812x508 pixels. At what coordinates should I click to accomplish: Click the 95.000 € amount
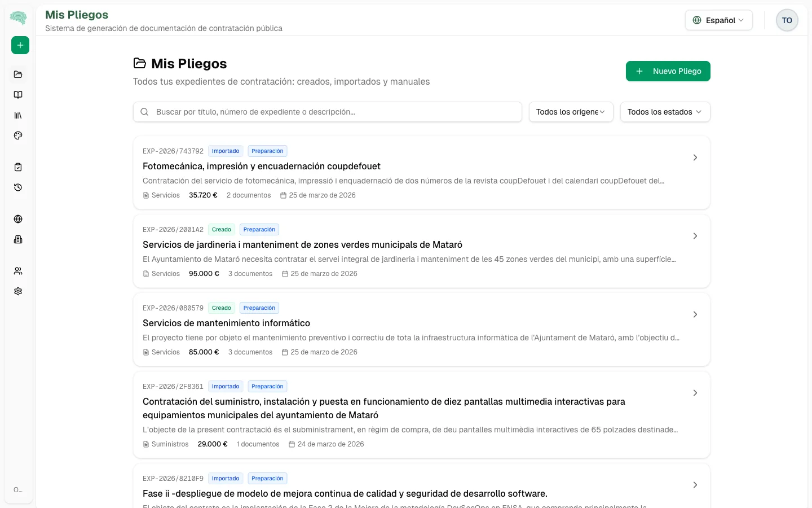pos(204,274)
